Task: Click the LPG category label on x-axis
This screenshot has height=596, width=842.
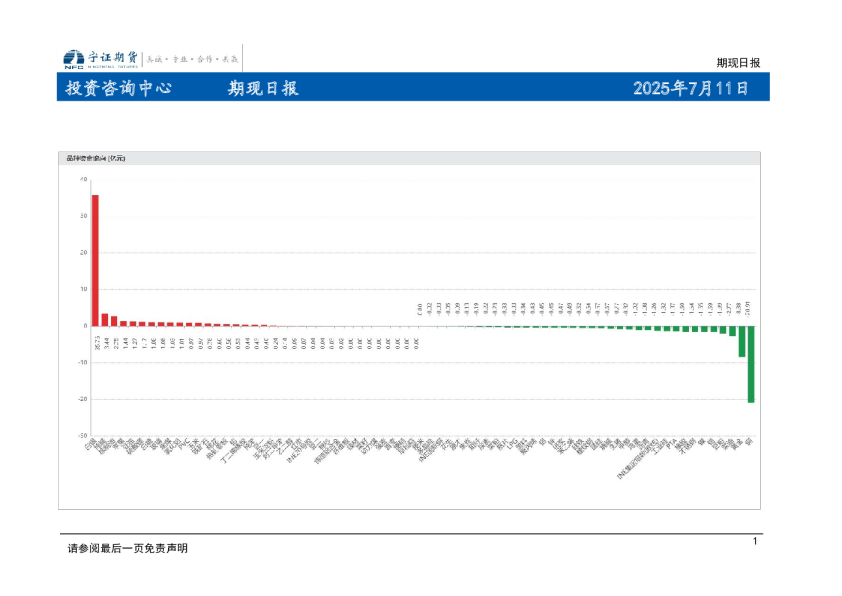Action: (x=511, y=443)
